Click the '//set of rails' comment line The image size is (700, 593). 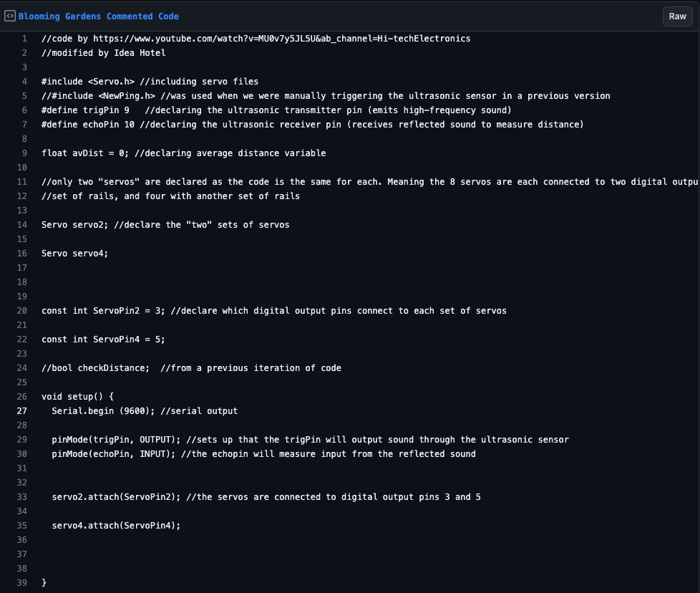[170, 196]
